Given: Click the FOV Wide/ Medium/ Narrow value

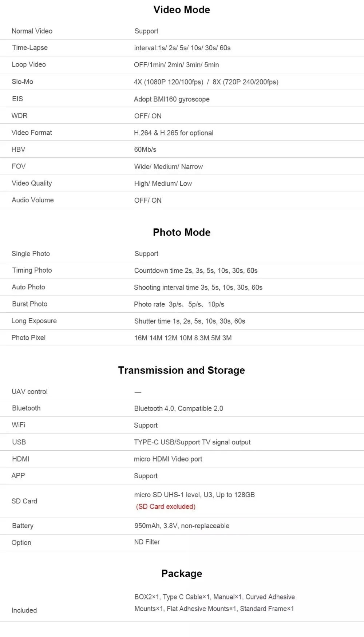Looking at the screenshot, I should pos(169,167).
